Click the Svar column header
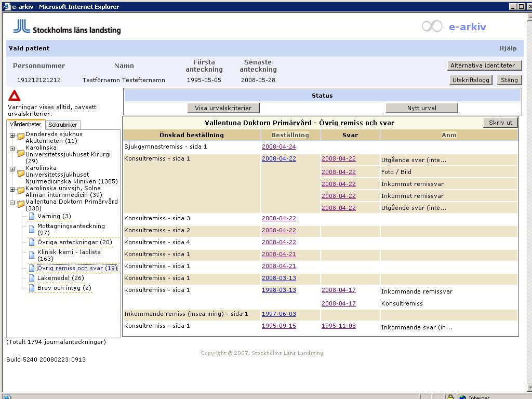Image resolution: width=532 pixels, height=399 pixels. (x=350, y=135)
